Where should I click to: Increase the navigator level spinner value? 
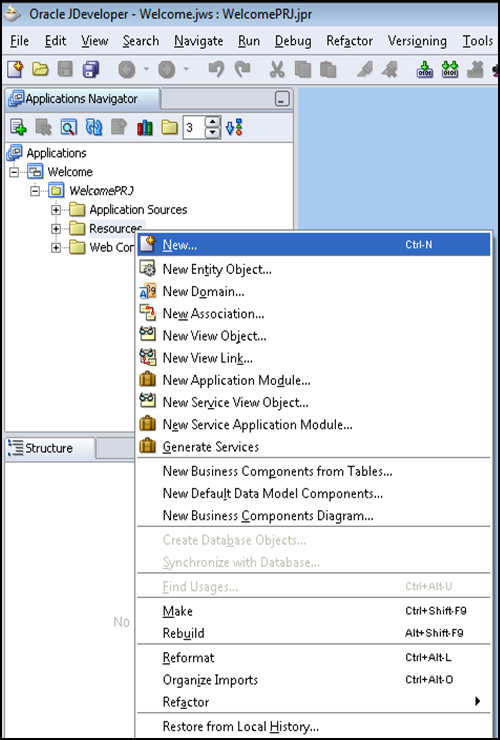click(x=213, y=122)
